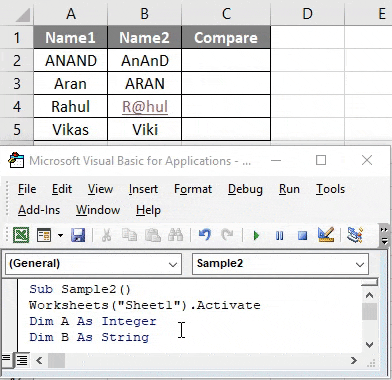Expand the Sample2 procedure dropdown
The image size is (392, 380).
click(x=360, y=264)
